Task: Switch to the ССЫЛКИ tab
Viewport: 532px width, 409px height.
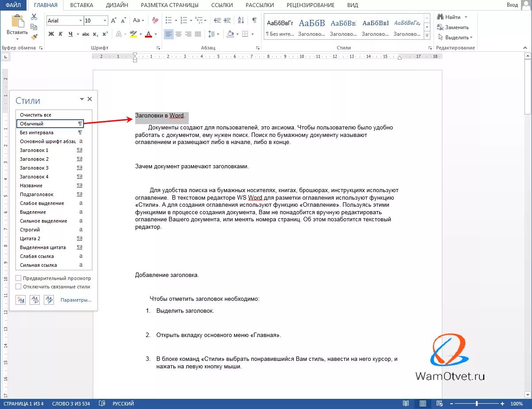Action: tap(222, 5)
